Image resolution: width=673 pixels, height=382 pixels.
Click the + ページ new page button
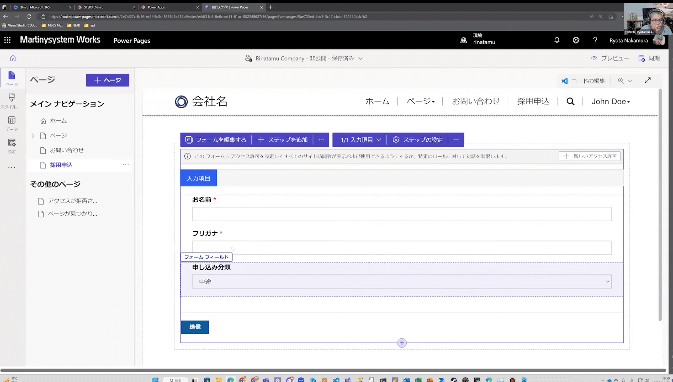pyautogui.click(x=107, y=80)
